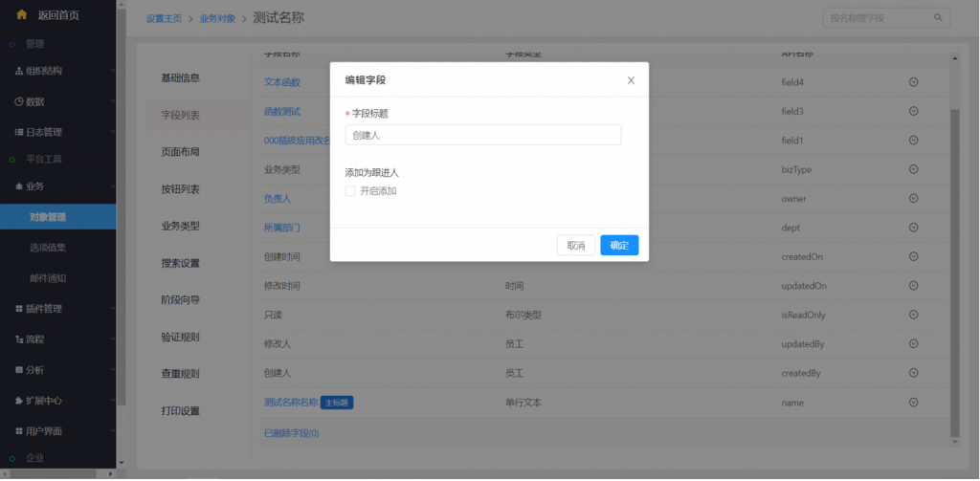Click the 插件管理 grid icon
The image size is (980, 481).
click(x=19, y=309)
